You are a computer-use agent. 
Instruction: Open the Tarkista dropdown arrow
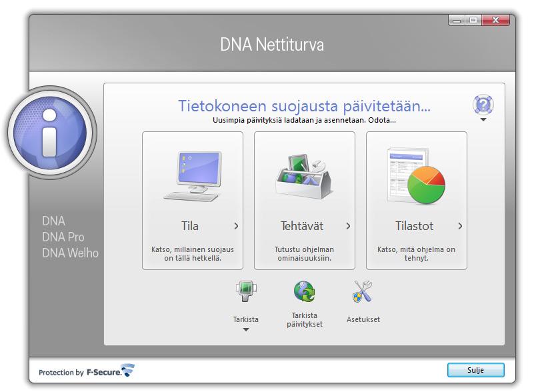(246, 330)
